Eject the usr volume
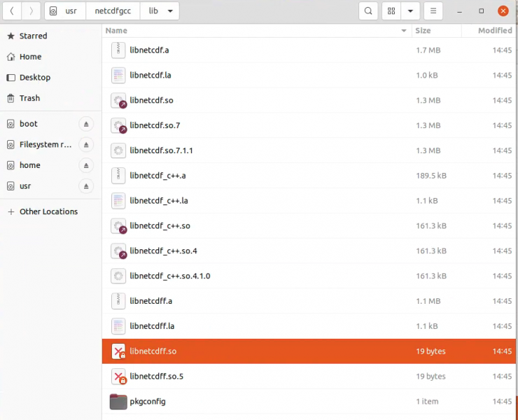The height and width of the screenshot is (420, 518). (x=86, y=187)
